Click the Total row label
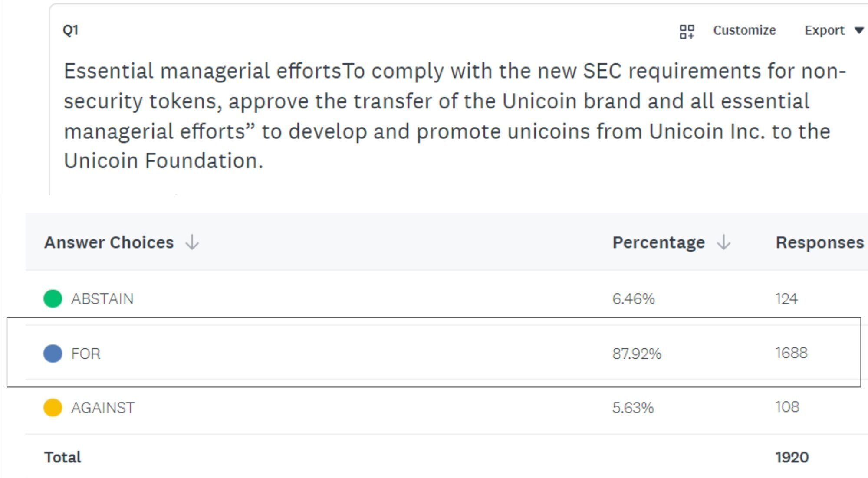This screenshot has height=478, width=868. click(x=62, y=457)
